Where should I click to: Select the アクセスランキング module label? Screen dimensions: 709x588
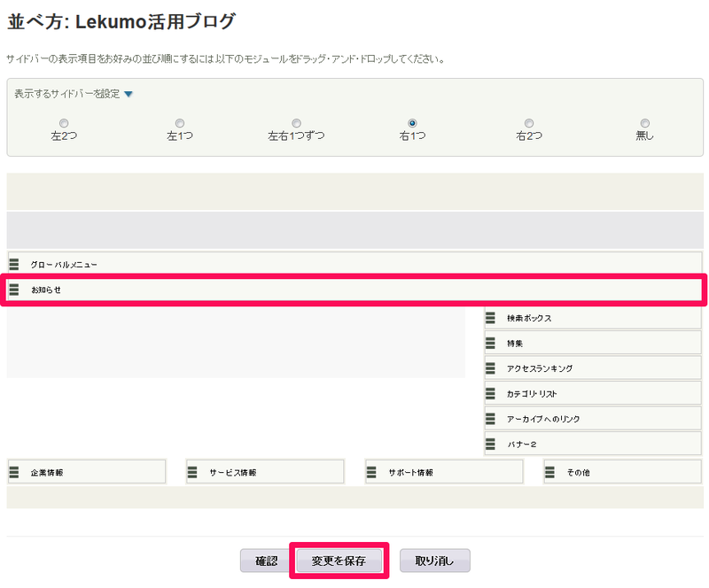click(540, 368)
